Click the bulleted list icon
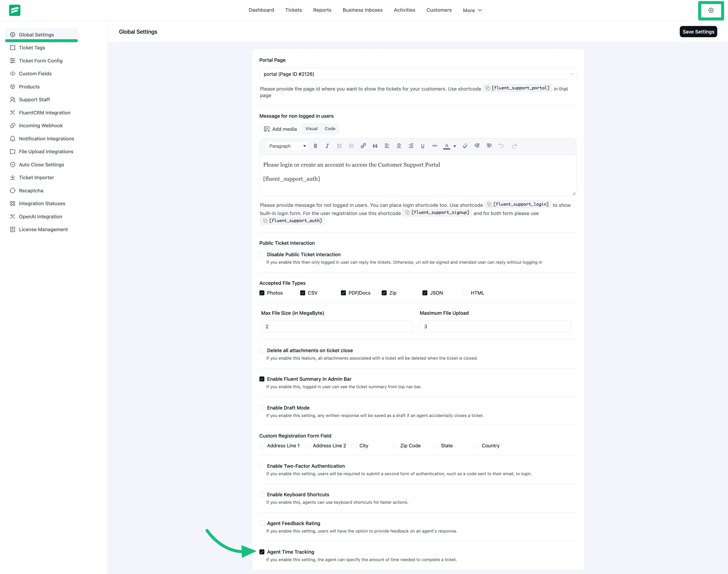The height and width of the screenshot is (574, 728). click(x=339, y=146)
